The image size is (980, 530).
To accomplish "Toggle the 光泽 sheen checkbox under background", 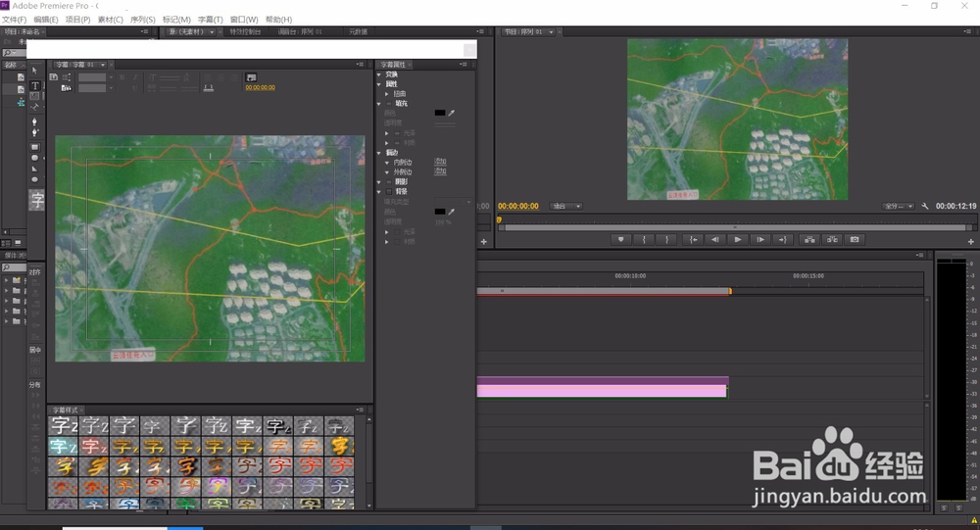I will (397, 232).
